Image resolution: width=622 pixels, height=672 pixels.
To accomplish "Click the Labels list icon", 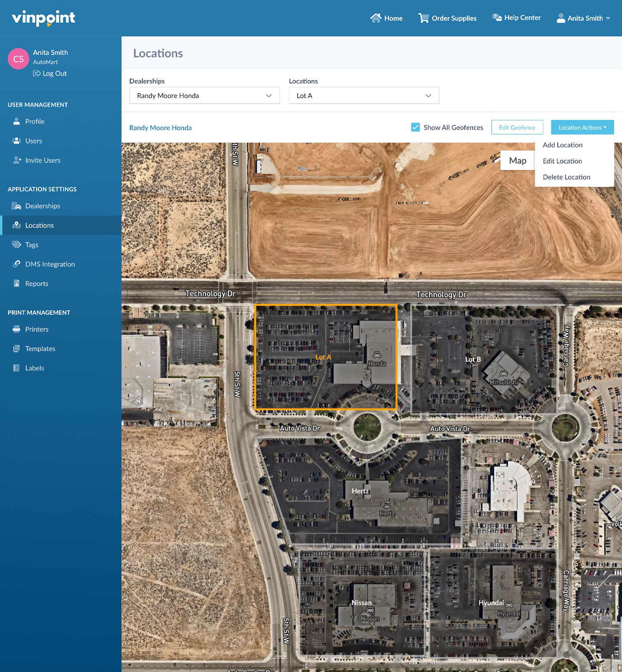I will (16, 368).
